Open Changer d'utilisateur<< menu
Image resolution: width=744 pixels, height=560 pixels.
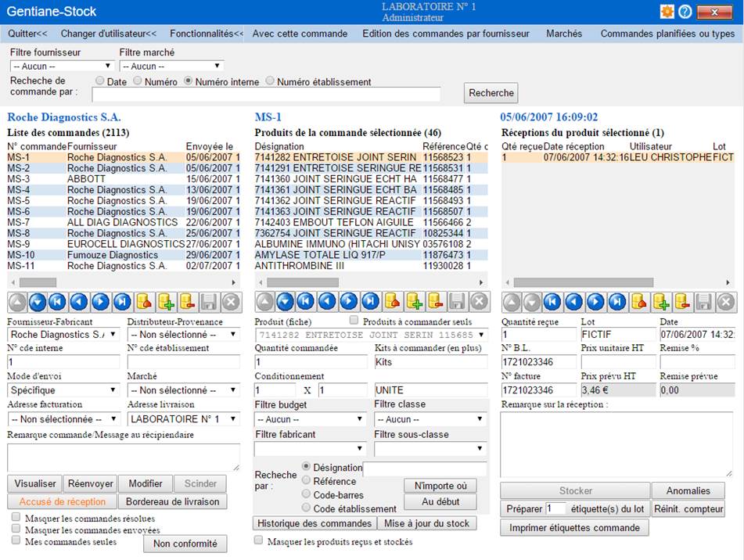point(109,34)
